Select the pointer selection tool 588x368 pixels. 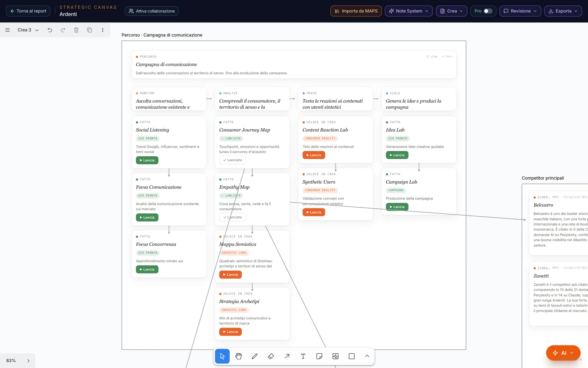click(x=222, y=356)
